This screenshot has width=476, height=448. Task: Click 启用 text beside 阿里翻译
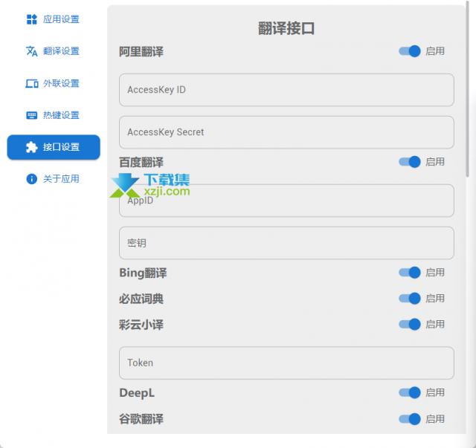(435, 51)
